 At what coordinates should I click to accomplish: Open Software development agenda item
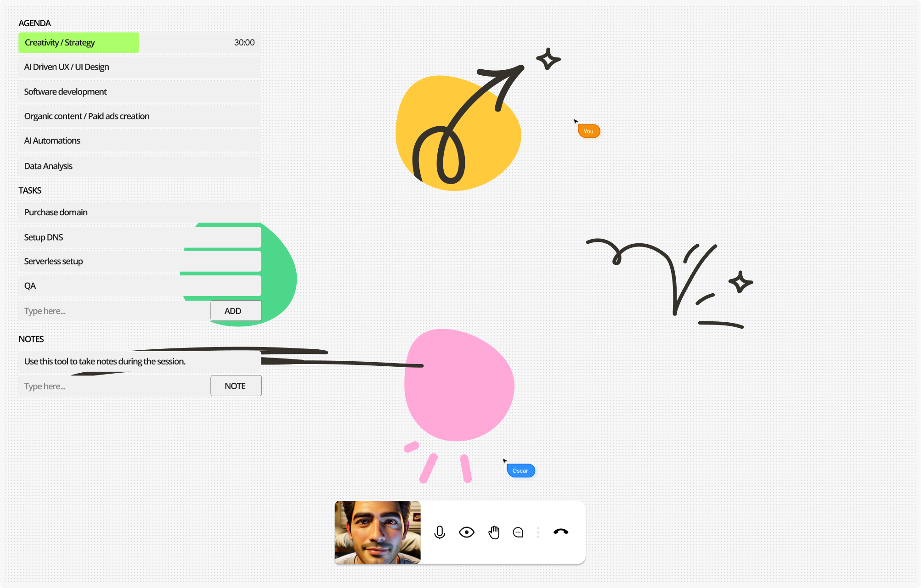[140, 92]
